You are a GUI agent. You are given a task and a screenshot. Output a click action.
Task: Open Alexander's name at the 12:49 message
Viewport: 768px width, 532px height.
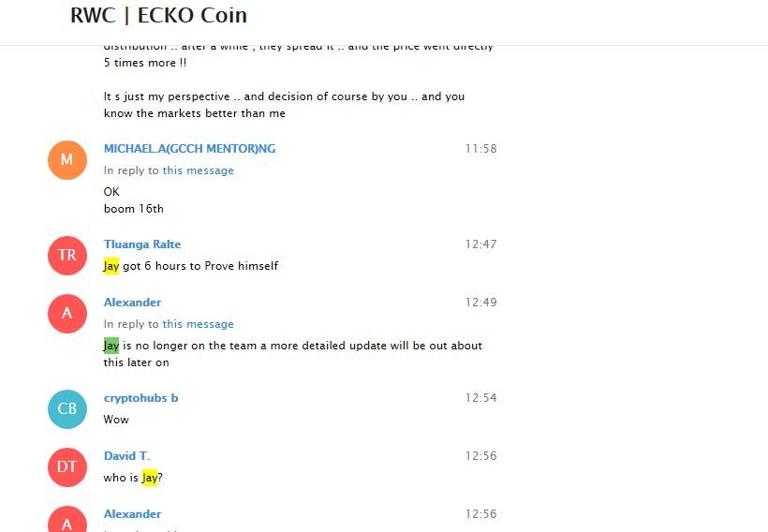[x=132, y=303]
